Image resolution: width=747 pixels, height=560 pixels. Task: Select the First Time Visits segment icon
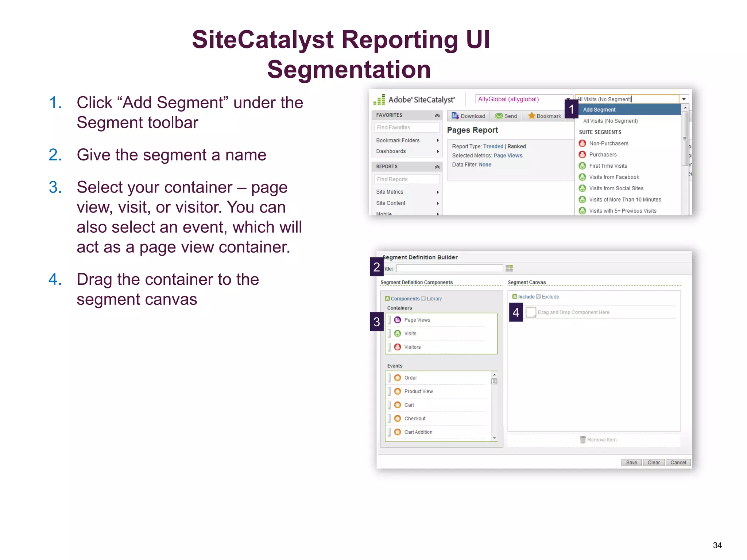click(x=582, y=166)
